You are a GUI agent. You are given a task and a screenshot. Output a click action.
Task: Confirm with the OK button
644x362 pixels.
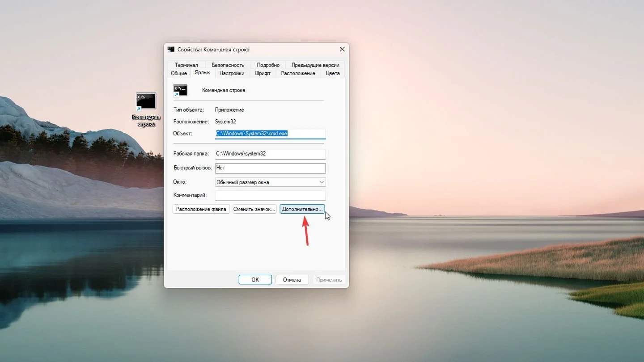255,279
